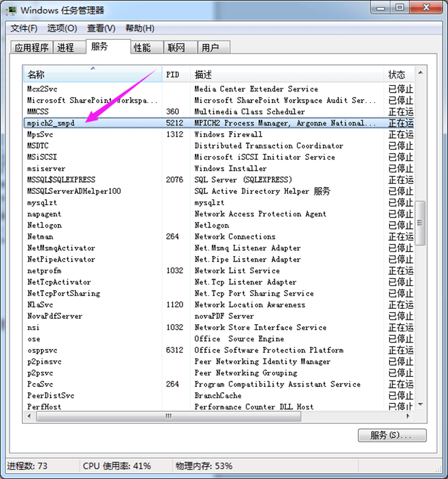The image size is (448, 479).
Task: Select the NetMsmqActivator service row
Action: 219,248
